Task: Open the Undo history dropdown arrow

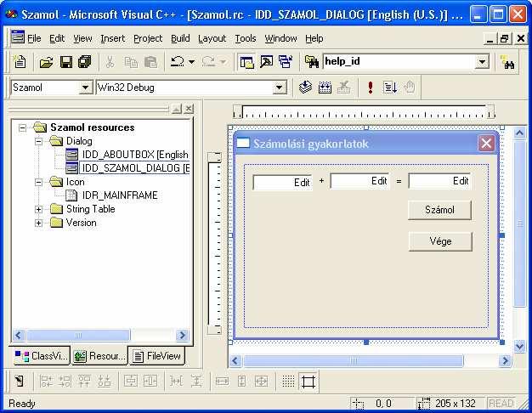Action: tap(191, 62)
